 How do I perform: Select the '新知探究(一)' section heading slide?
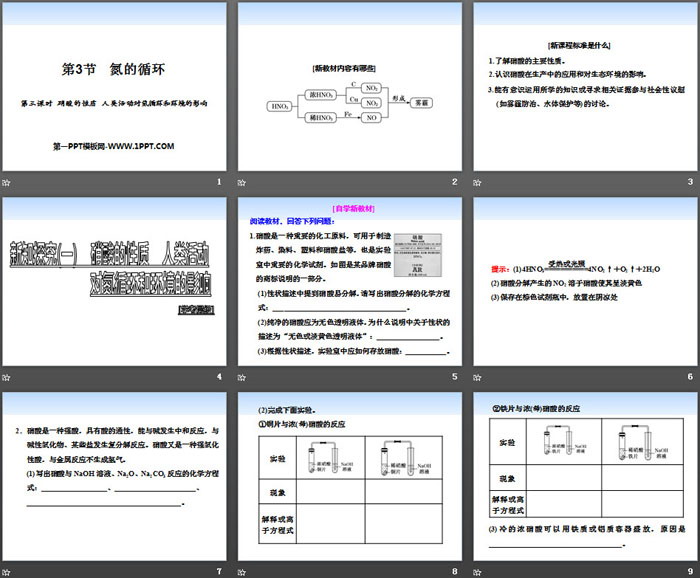tap(114, 281)
